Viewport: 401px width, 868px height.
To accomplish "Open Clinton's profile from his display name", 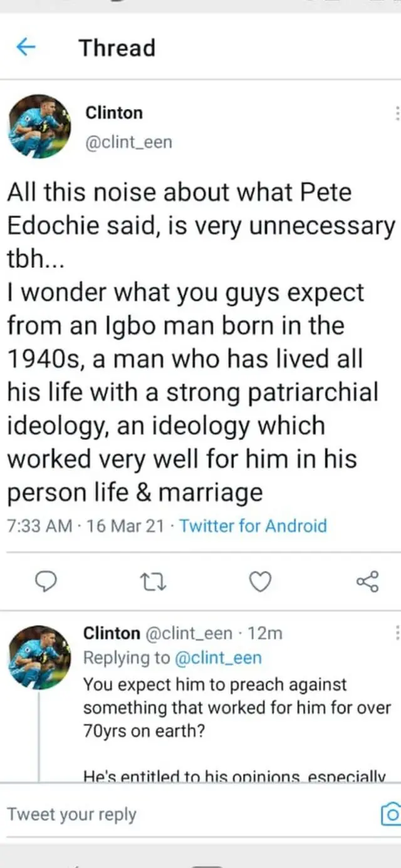I will click(114, 113).
